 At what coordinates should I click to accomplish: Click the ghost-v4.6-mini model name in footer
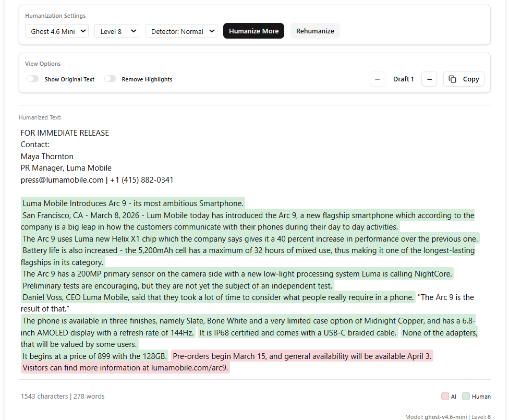coord(446,416)
